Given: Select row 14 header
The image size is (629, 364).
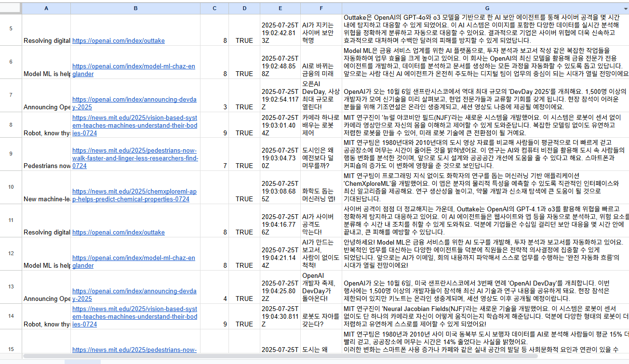Looking at the screenshot, I should click(11, 316).
